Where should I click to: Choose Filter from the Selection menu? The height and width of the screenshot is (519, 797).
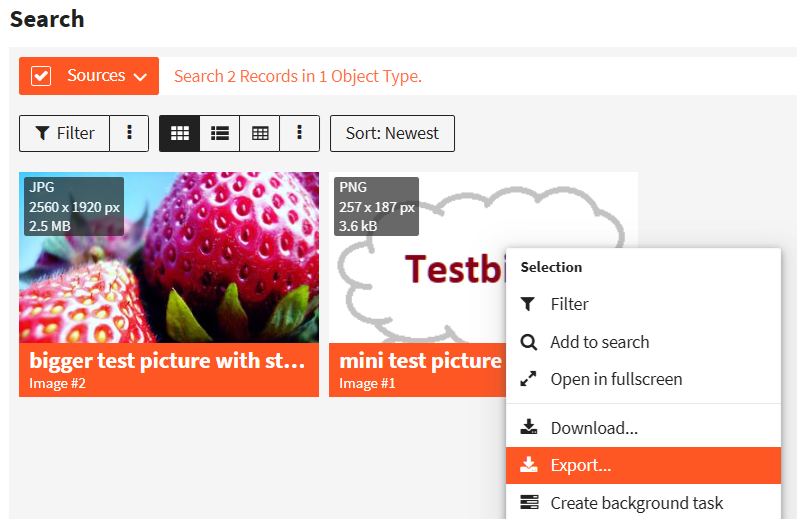[x=569, y=304]
